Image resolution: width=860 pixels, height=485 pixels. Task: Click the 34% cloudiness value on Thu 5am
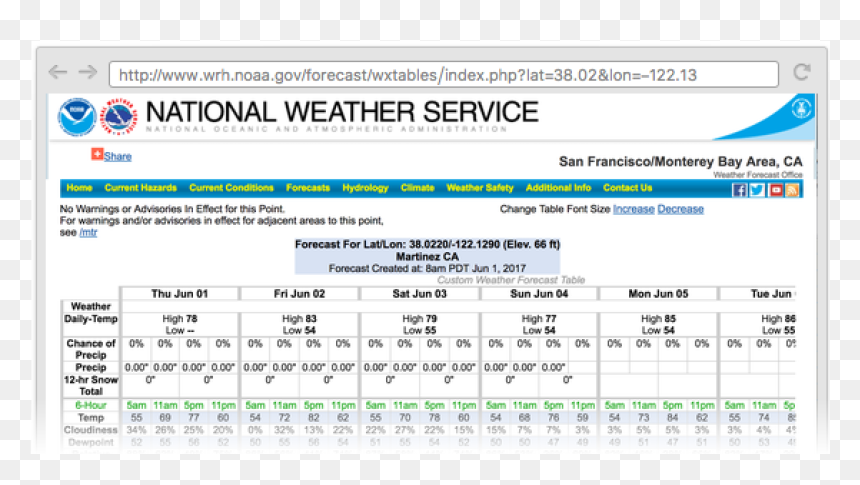[x=136, y=430]
